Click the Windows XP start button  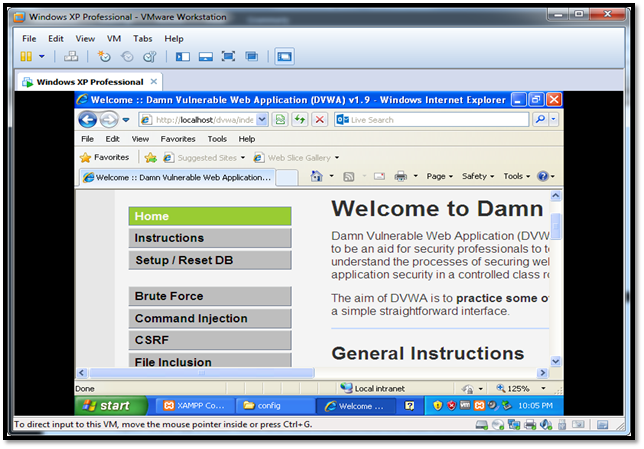111,406
